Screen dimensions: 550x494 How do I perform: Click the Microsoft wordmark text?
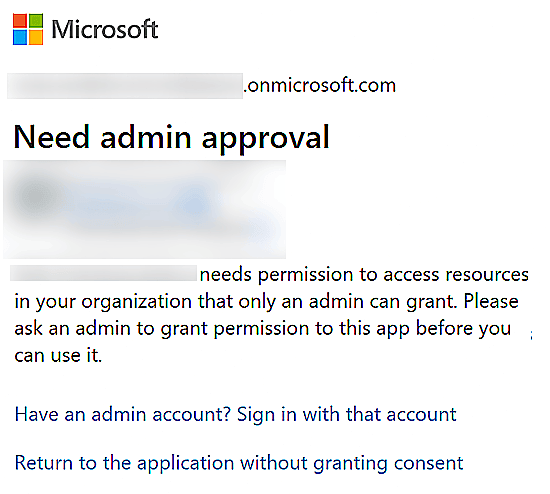pos(105,29)
